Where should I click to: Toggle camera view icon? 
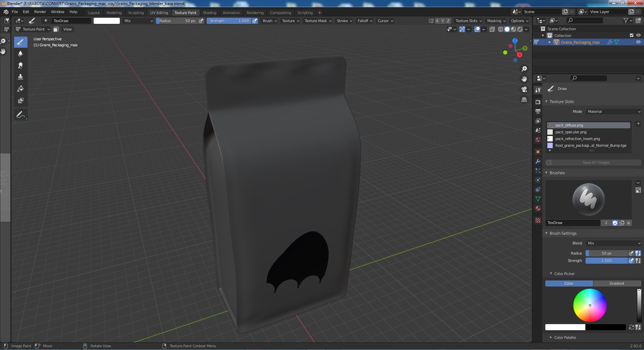point(524,89)
